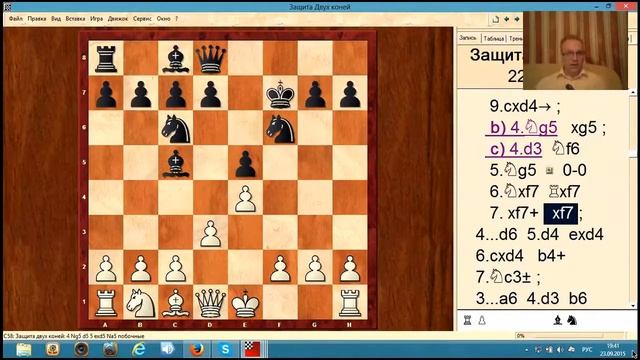Click the empty f1 square

pyautogui.click(x=280, y=303)
